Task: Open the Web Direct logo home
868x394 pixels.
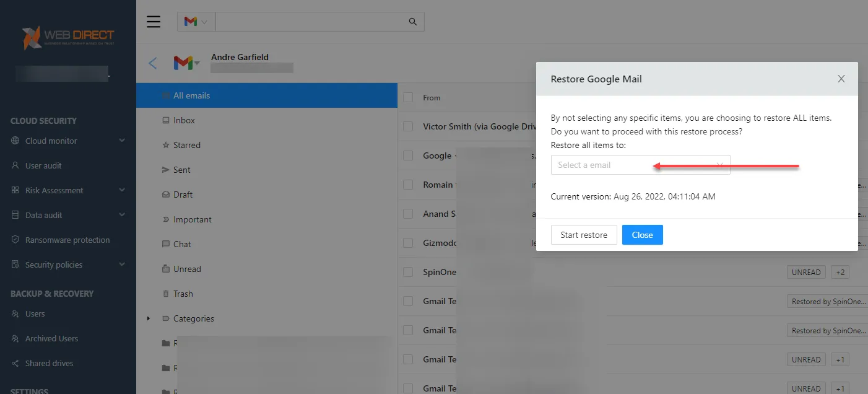Action: (x=68, y=37)
